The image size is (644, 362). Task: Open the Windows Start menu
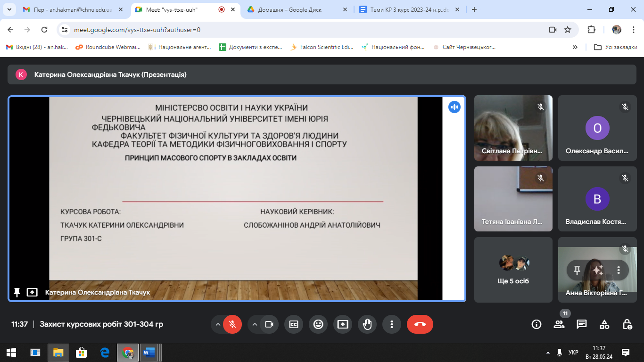point(11,352)
